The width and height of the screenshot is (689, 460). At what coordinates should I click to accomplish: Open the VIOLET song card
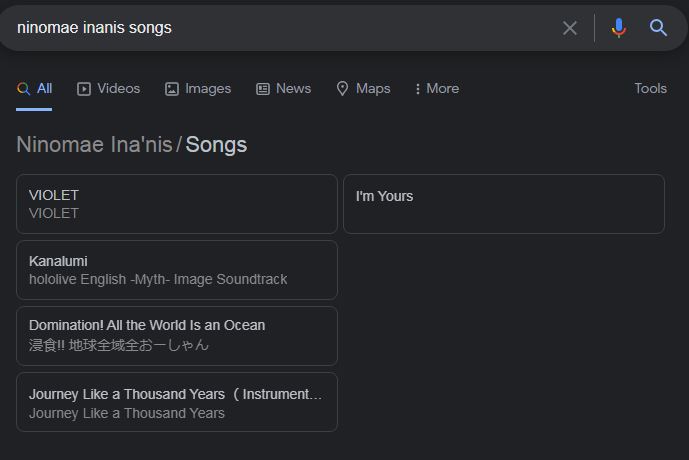click(x=177, y=204)
